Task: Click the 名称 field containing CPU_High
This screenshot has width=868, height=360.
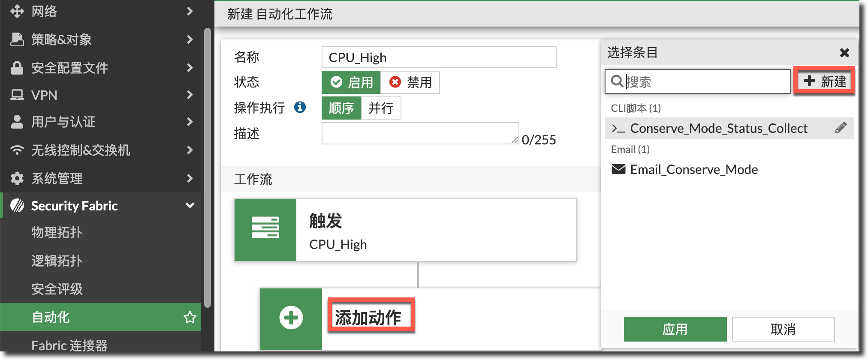Action: pos(439,57)
